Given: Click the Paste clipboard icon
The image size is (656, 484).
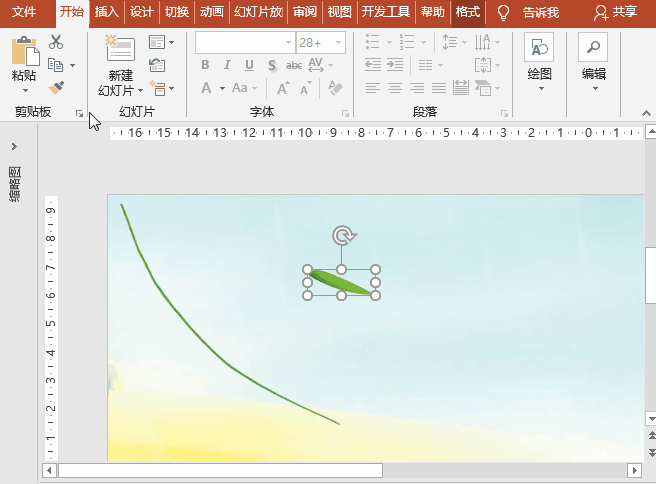Looking at the screenshot, I should [25, 51].
